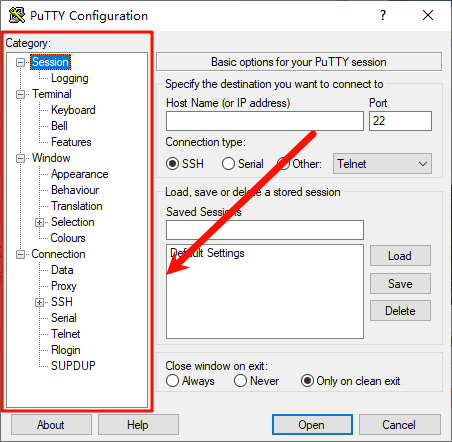Select Default Settings in saved sessions list

tap(207, 253)
